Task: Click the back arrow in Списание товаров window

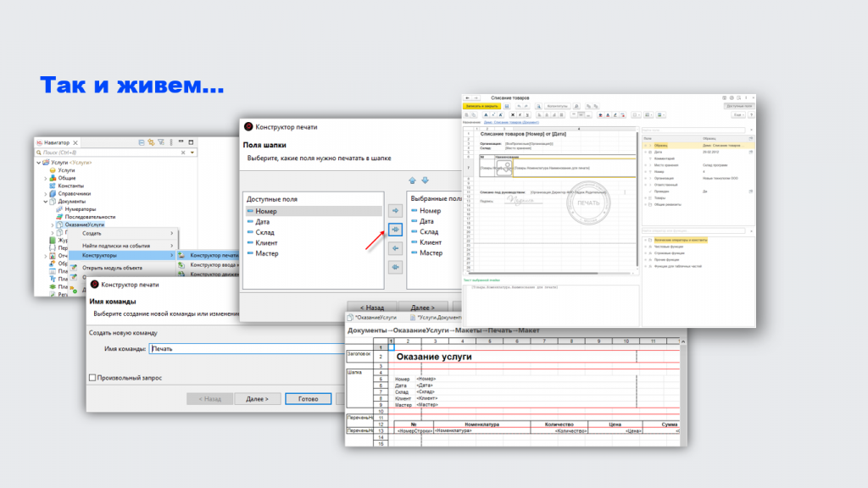Action: pyautogui.click(x=468, y=98)
